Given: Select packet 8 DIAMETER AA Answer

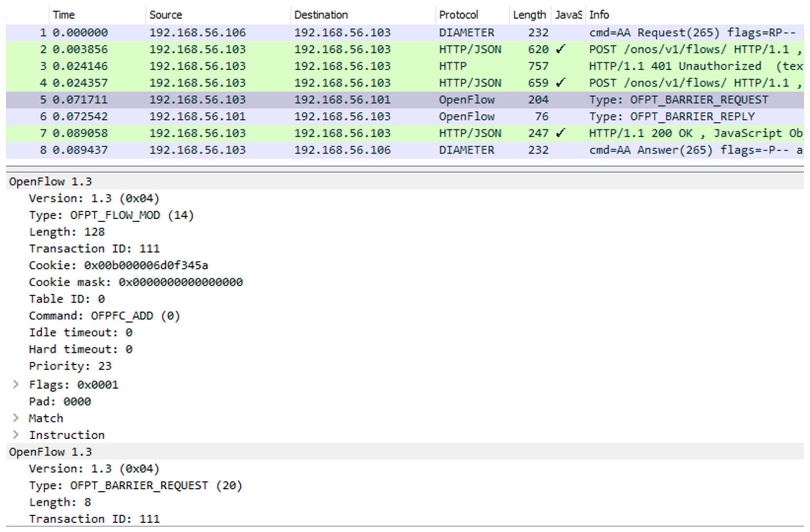Looking at the screenshot, I should 340,150.
